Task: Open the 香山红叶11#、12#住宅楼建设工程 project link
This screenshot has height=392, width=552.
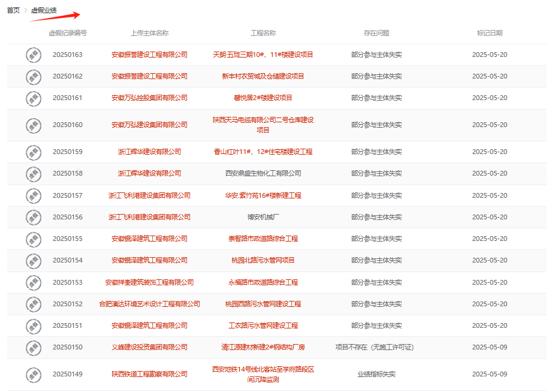Action: [x=263, y=152]
